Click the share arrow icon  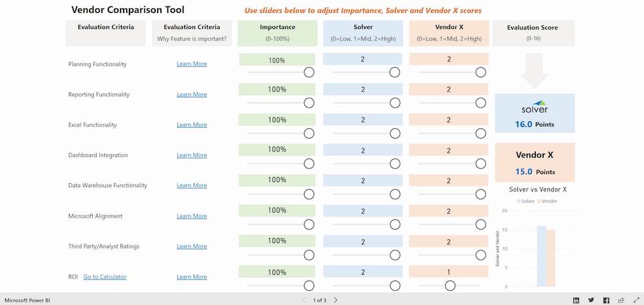click(621, 300)
